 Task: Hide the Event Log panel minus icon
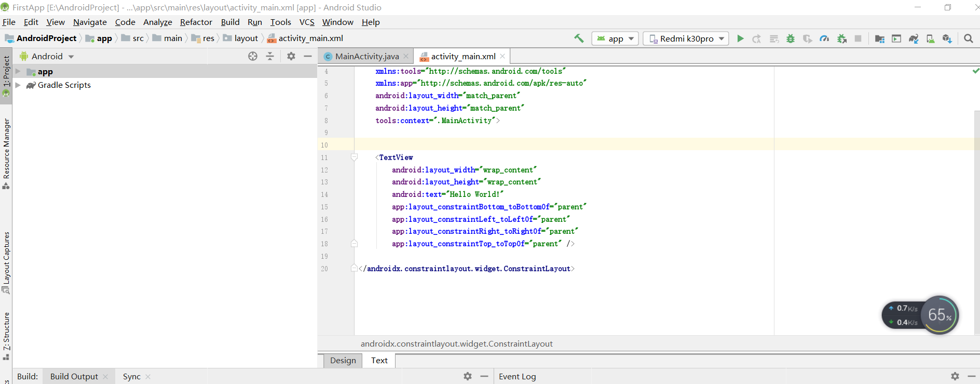coord(972,376)
